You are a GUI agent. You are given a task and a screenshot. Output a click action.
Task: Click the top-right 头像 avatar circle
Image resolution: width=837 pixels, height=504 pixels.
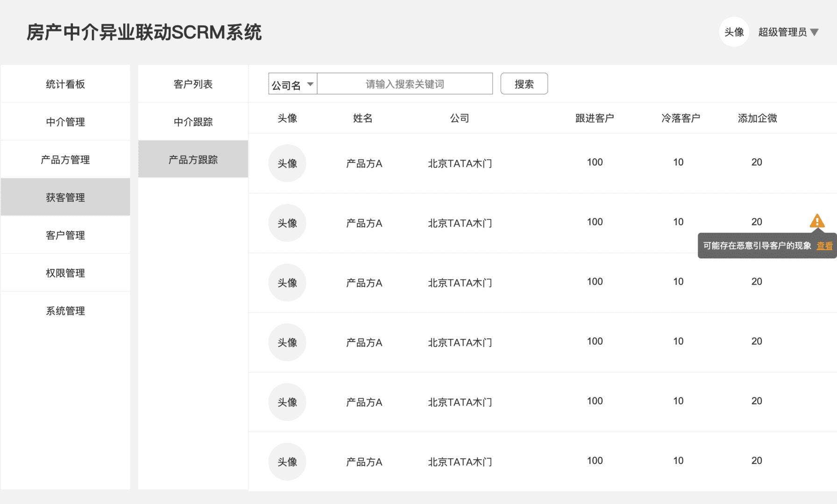734,32
